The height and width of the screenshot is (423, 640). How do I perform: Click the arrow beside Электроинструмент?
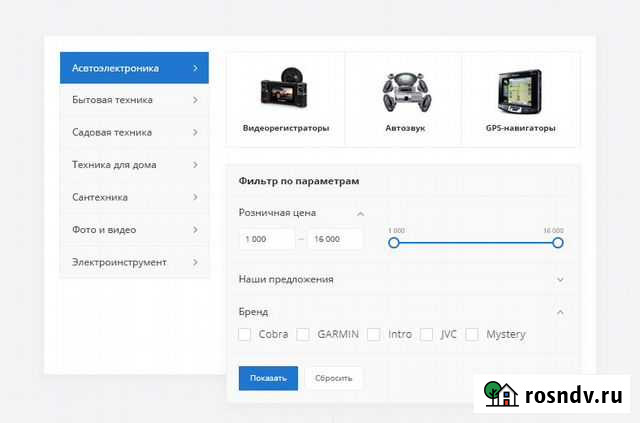click(195, 262)
